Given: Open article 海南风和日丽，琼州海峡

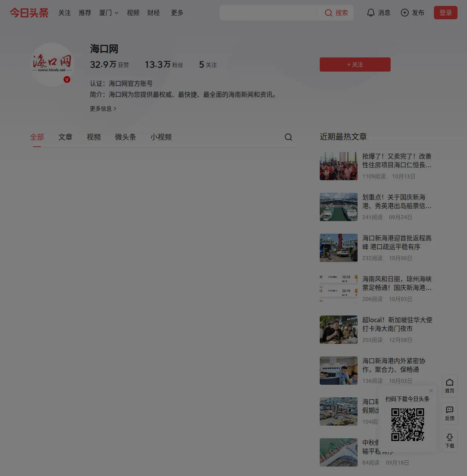Looking at the screenshot, I should [397, 283].
